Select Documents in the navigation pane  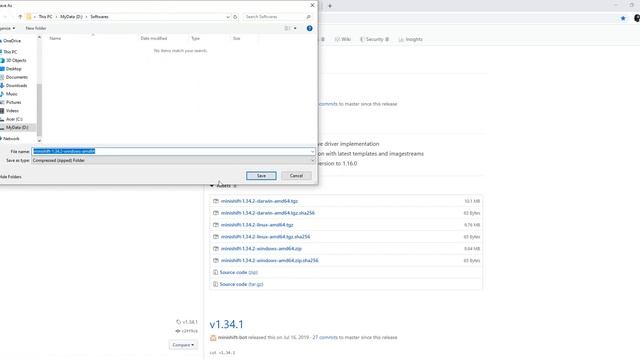point(16,77)
